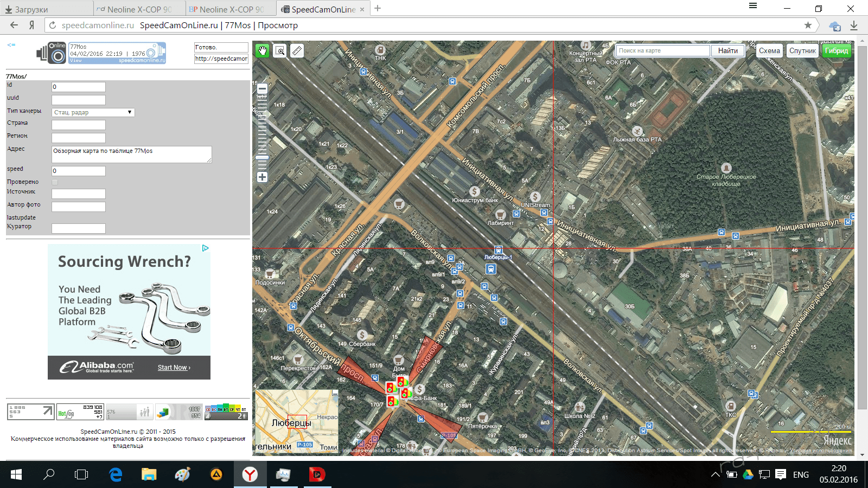Open the Тип камеры dropdown

pyautogui.click(x=93, y=112)
